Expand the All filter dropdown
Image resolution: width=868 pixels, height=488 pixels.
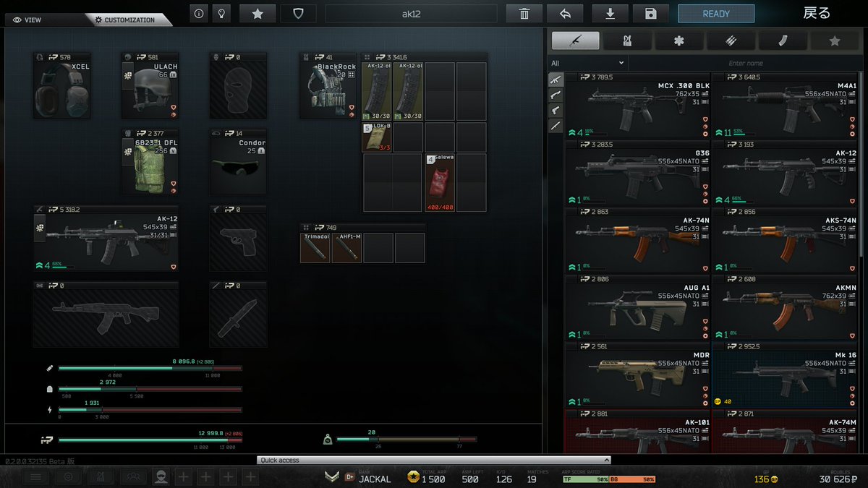coord(587,64)
